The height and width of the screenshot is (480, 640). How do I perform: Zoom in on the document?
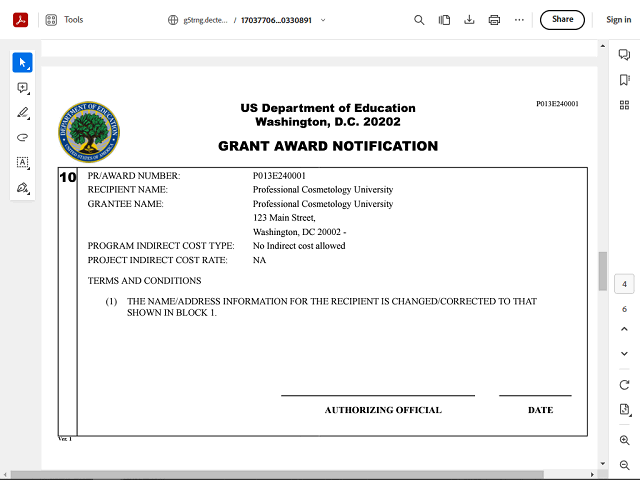(624, 440)
